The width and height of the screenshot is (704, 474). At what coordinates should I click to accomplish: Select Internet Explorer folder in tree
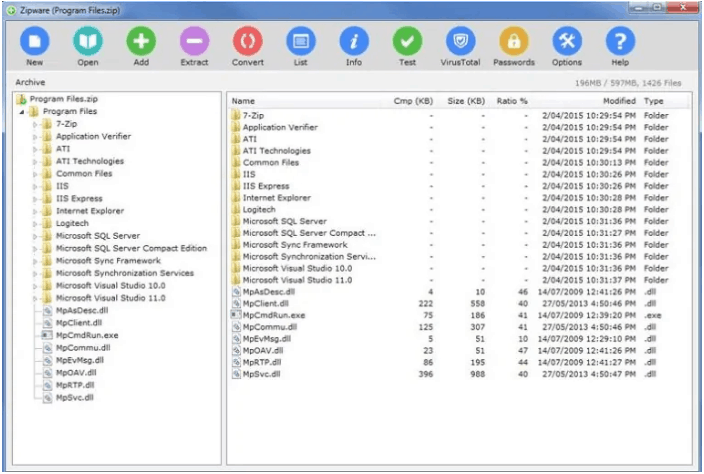point(89,211)
